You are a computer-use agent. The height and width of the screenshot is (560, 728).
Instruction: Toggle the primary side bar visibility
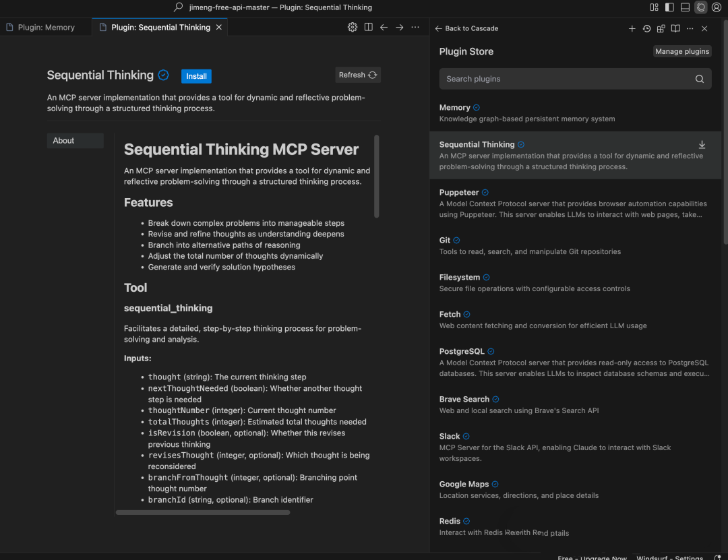coord(669,7)
